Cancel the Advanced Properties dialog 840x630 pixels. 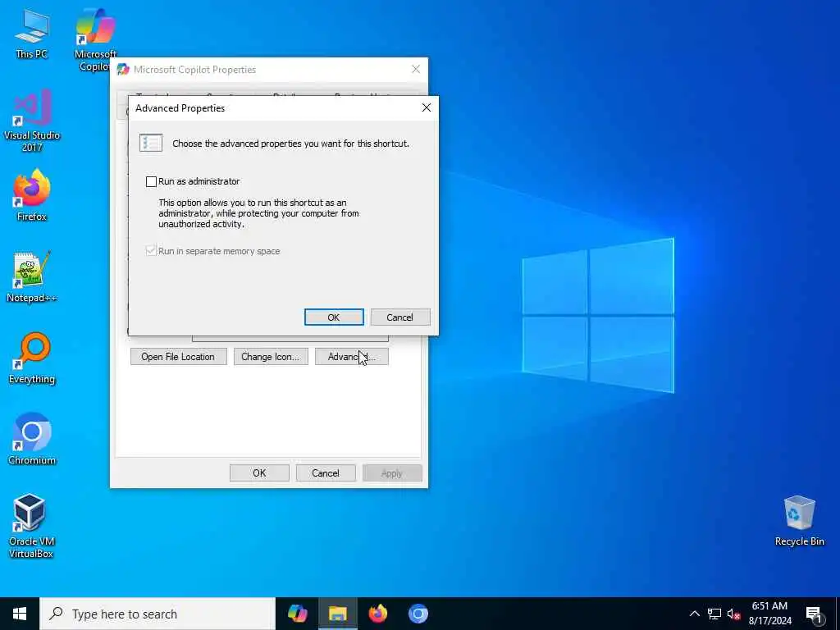(x=400, y=317)
